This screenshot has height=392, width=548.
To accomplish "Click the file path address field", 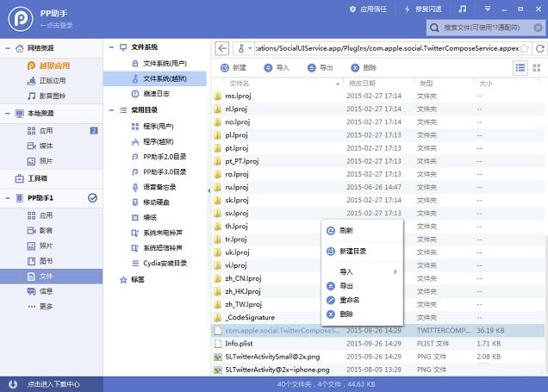I will coord(387,48).
